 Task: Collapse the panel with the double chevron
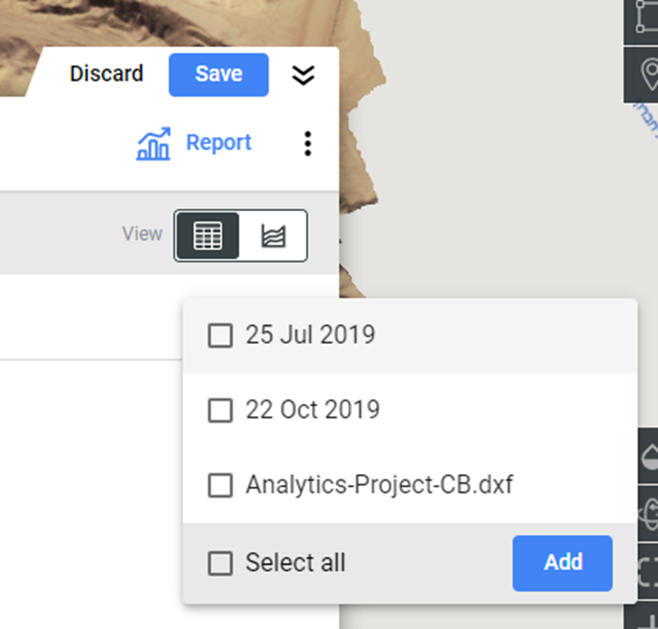[303, 75]
